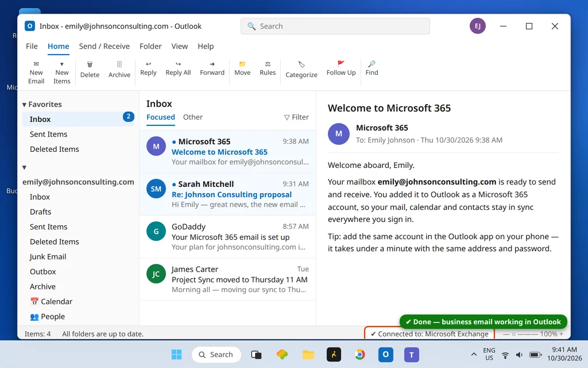This screenshot has height=368, width=588.
Task: Click Reply All in the ribbon
Action: 178,69
